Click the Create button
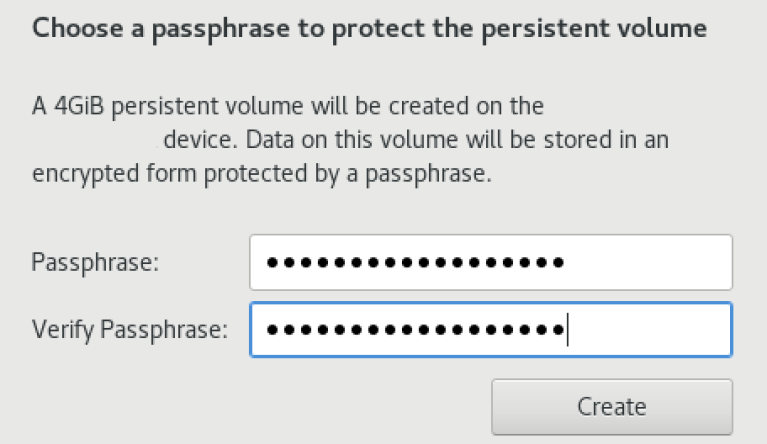 (x=611, y=407)
